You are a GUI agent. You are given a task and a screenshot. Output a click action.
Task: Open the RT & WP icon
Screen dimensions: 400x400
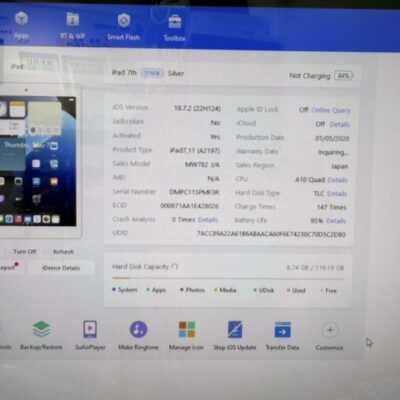point(72,20)
